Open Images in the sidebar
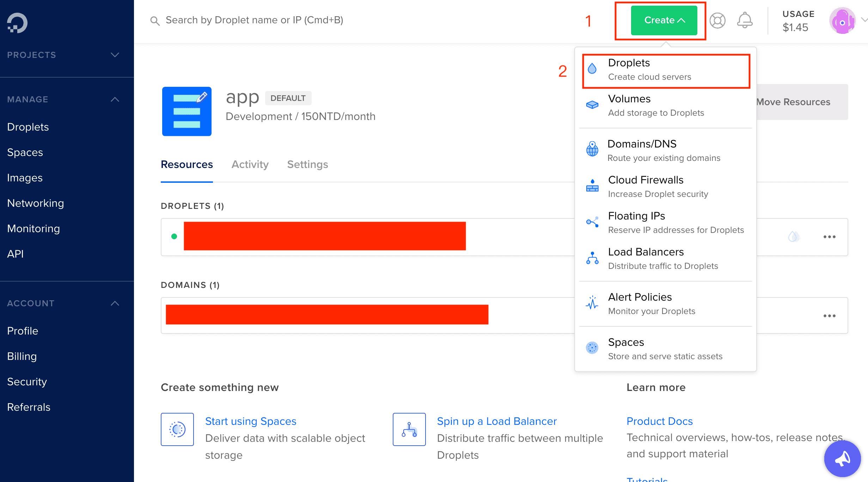 (x=25, y=178)
